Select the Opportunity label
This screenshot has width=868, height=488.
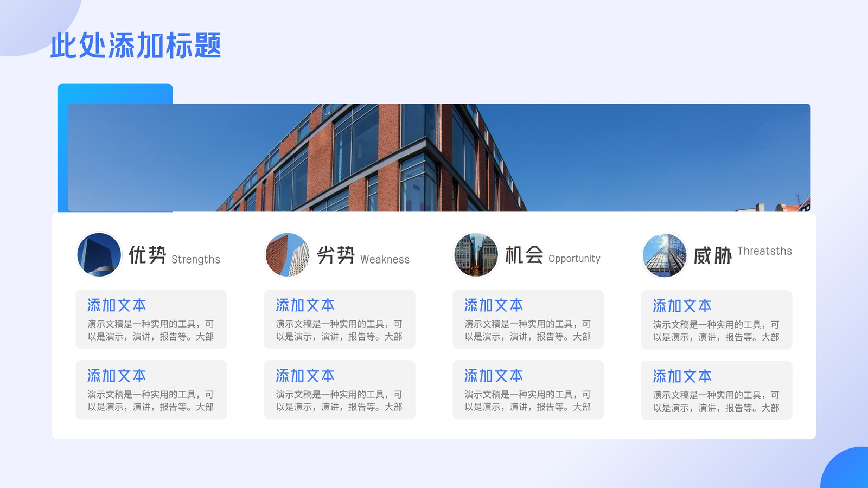tap(575, 259)
